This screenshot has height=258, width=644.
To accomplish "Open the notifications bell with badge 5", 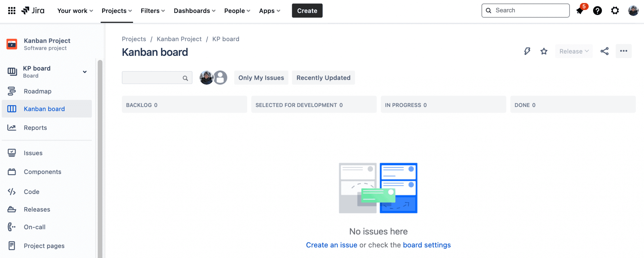I will point(580,11).
